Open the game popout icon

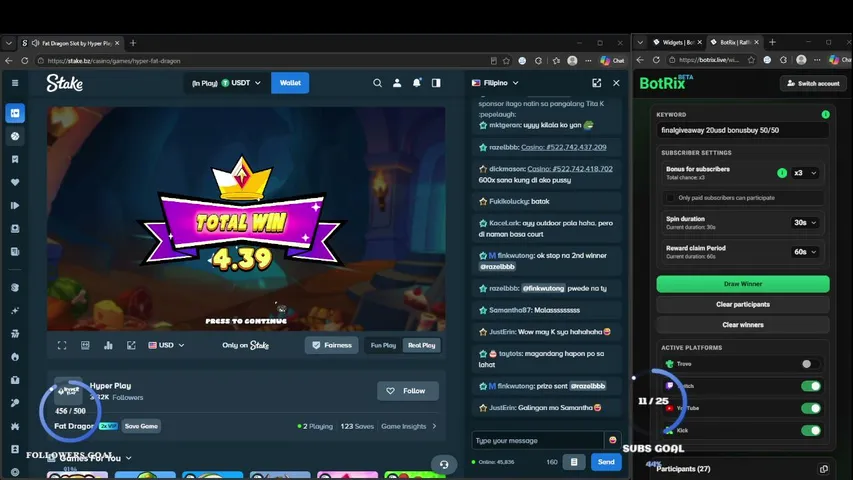(131, 345)
